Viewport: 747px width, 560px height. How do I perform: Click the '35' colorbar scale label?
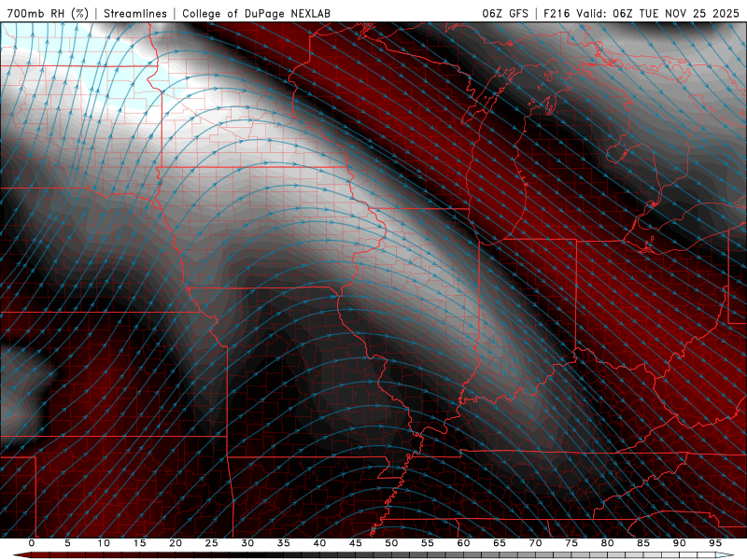pyautogui.click(x=284, y=543)
